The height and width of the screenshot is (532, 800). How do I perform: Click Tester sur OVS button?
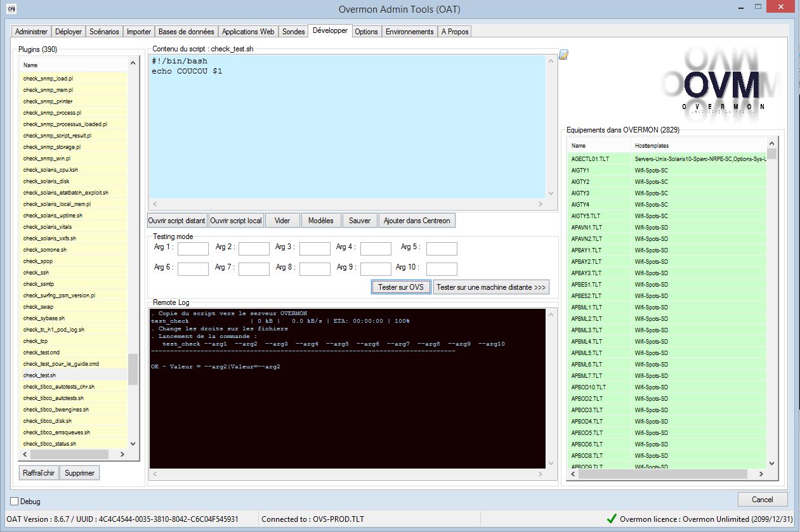tap(401, 287)
